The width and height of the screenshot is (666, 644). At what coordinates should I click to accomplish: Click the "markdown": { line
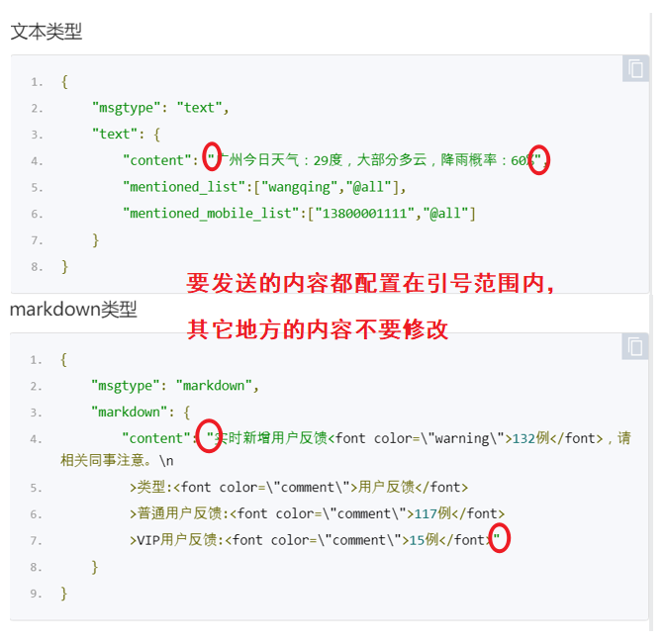[x=141, y=413]
